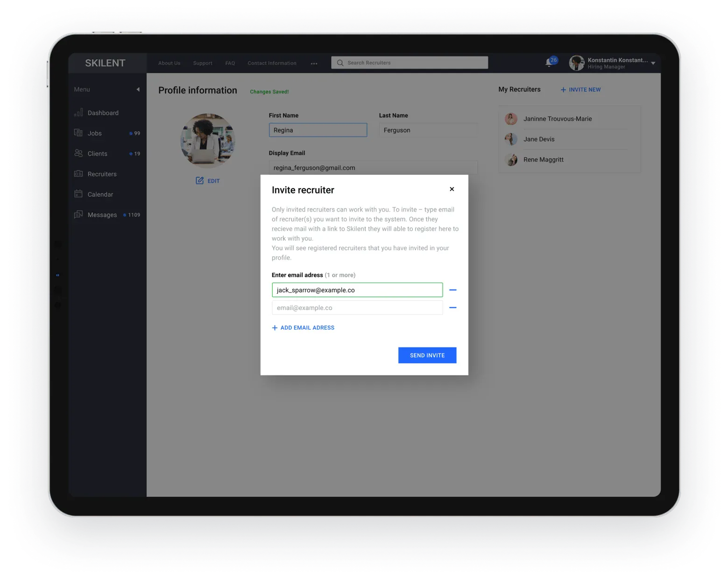The width and height of the screenshot is (728, 579).
Task: Click the Jobs sidebar icon
Action: click(78, 133)
